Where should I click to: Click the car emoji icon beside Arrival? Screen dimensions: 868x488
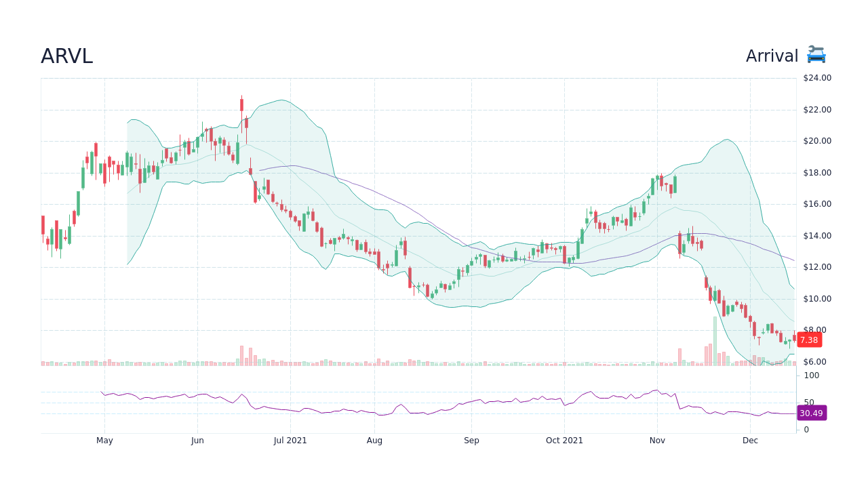point(816,56)
